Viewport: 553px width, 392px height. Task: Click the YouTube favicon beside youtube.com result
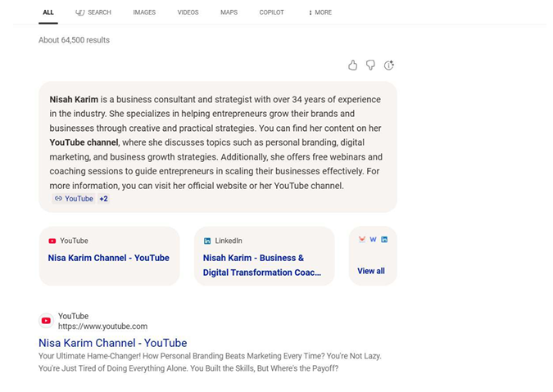point(46,321)
